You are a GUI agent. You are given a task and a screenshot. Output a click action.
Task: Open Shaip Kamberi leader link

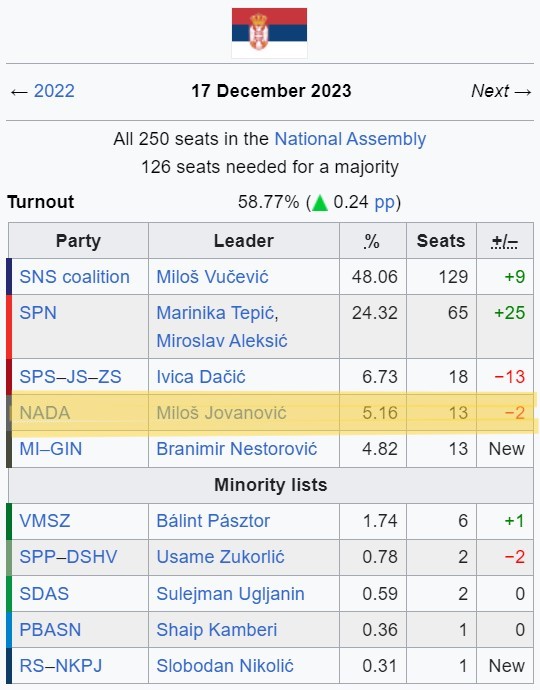(x=217, y=630)
